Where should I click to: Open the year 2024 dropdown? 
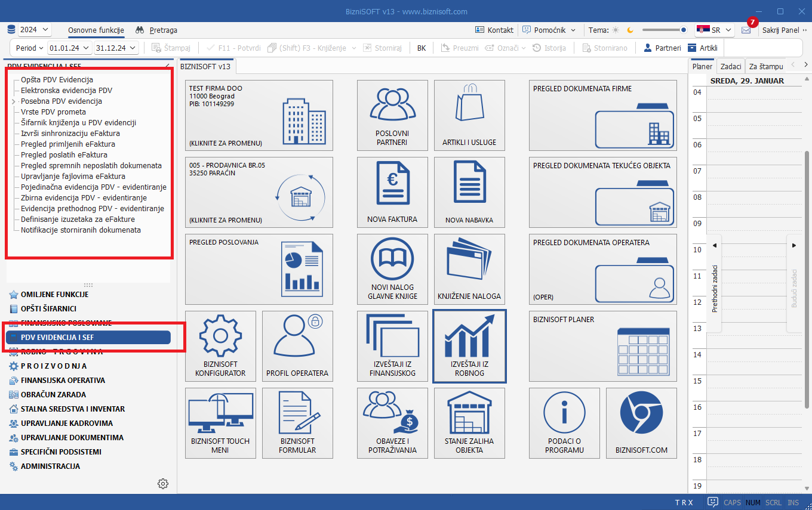pyautogui.click(x=35, y=30)
